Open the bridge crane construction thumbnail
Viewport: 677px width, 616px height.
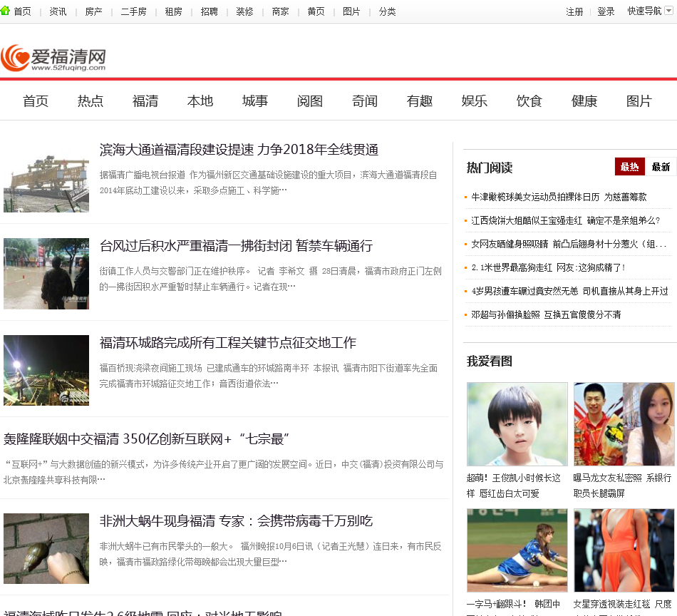46,177
